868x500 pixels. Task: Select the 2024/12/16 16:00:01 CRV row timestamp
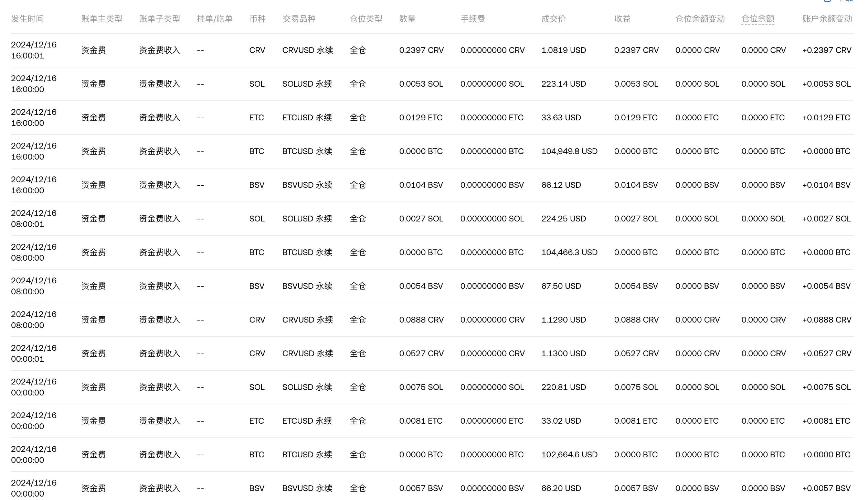pyautogui.click(x=33, y=50)
